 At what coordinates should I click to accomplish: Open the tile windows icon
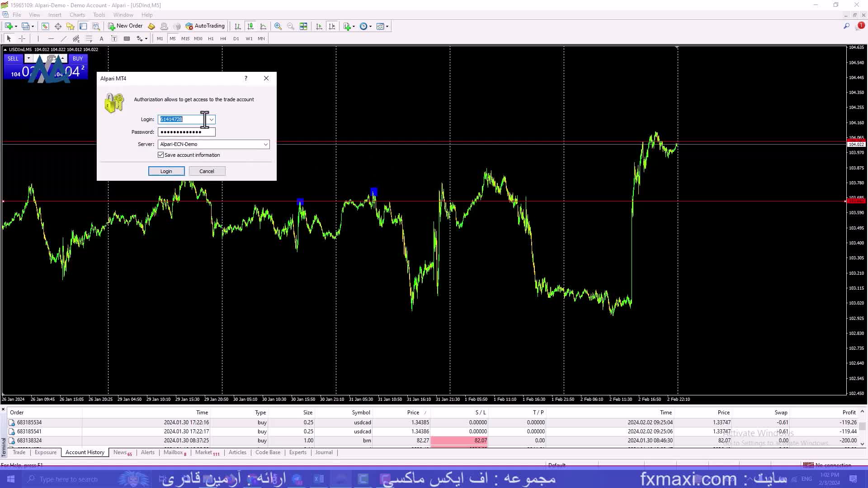click(x=303, y=26)
